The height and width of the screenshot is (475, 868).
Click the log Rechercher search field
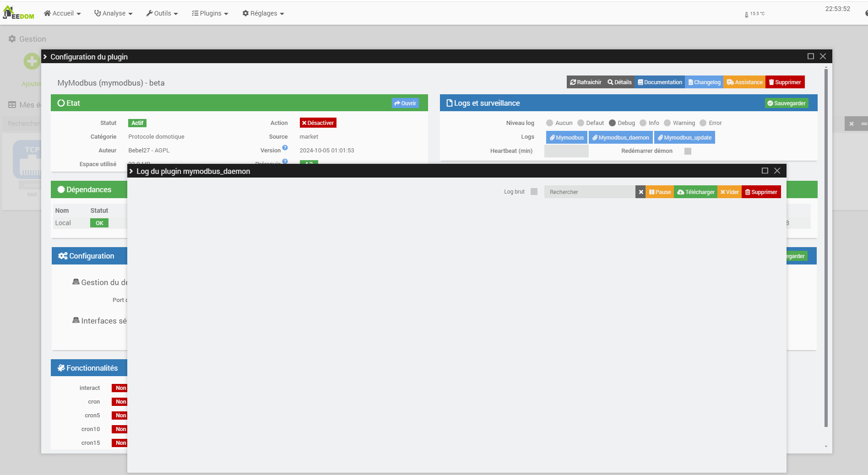pos(590,192)
